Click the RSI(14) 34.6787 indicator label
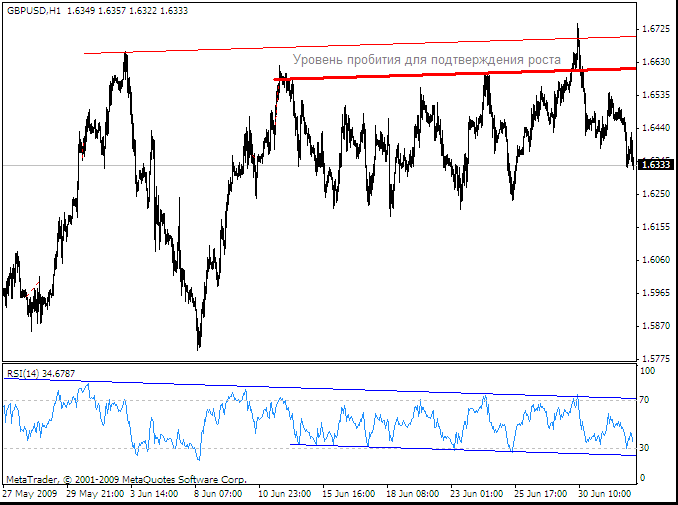Screen dimensions: 678x505 [41, 373]
